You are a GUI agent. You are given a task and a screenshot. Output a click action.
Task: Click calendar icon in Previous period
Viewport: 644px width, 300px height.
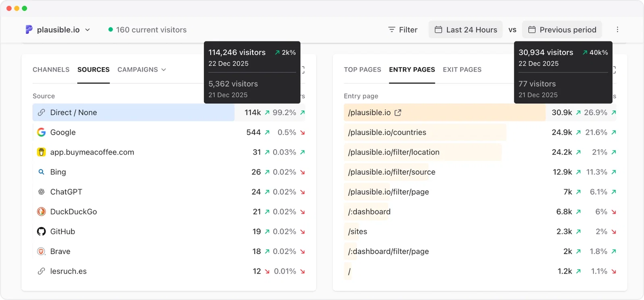532,29
